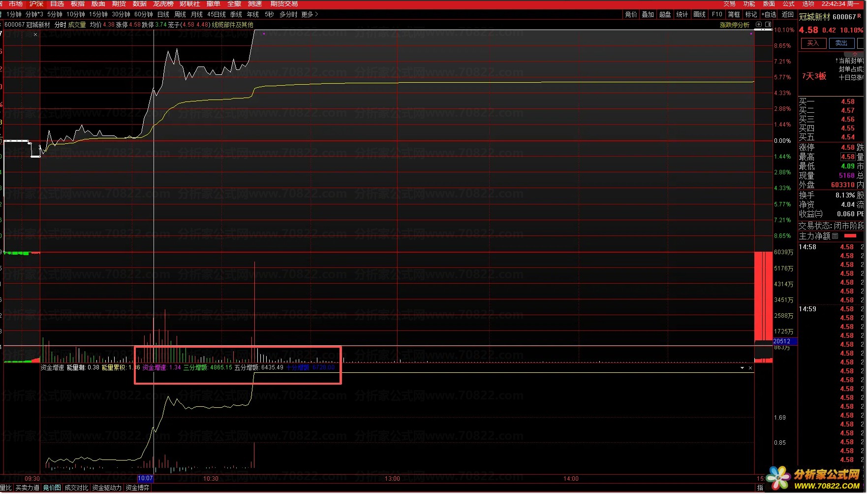The image size is (868, 494).
Task: Expand 更多 chart period options
Action: pos(310,15)
